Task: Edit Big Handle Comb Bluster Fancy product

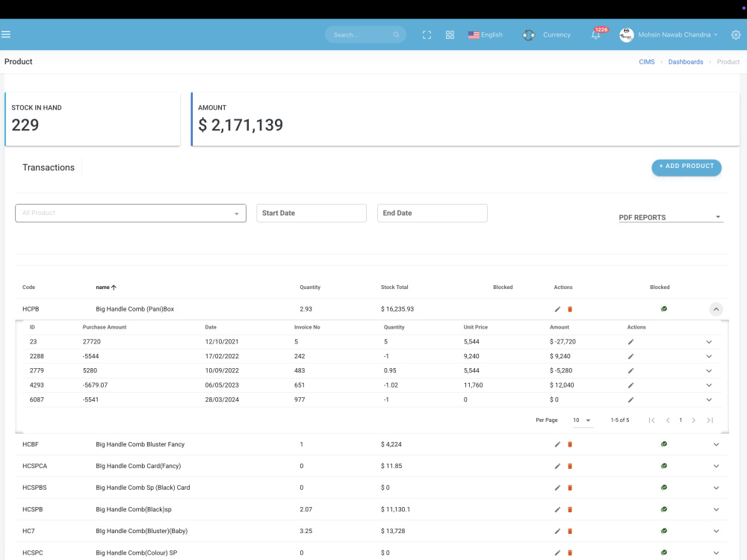Action: (x=557, y=444)
